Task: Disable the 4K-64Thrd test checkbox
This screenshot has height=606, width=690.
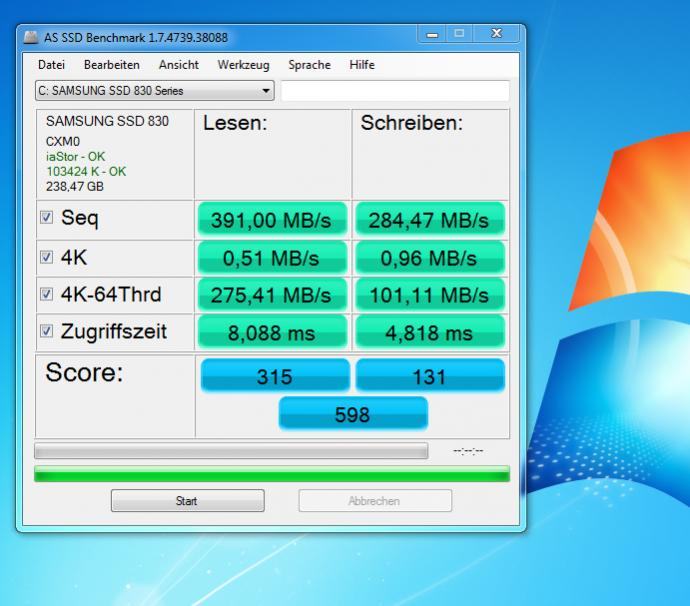Action: click(46, 294)
